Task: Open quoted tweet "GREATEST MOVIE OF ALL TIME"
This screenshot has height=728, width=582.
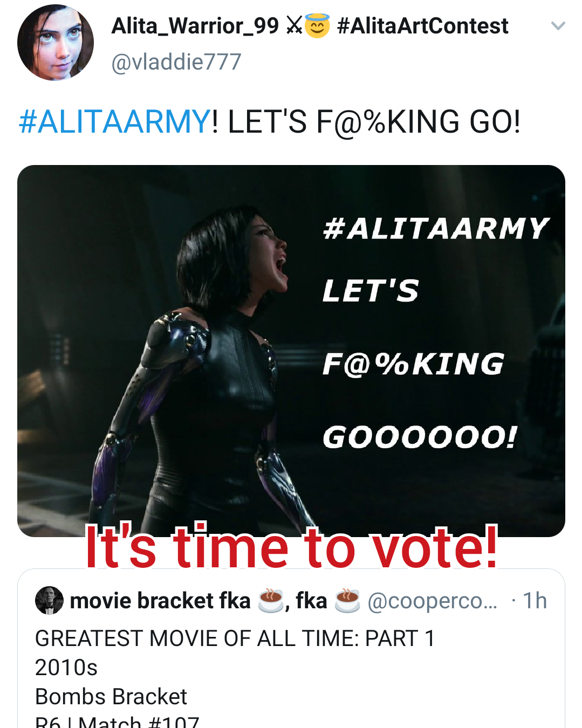Action: [235, 638]
